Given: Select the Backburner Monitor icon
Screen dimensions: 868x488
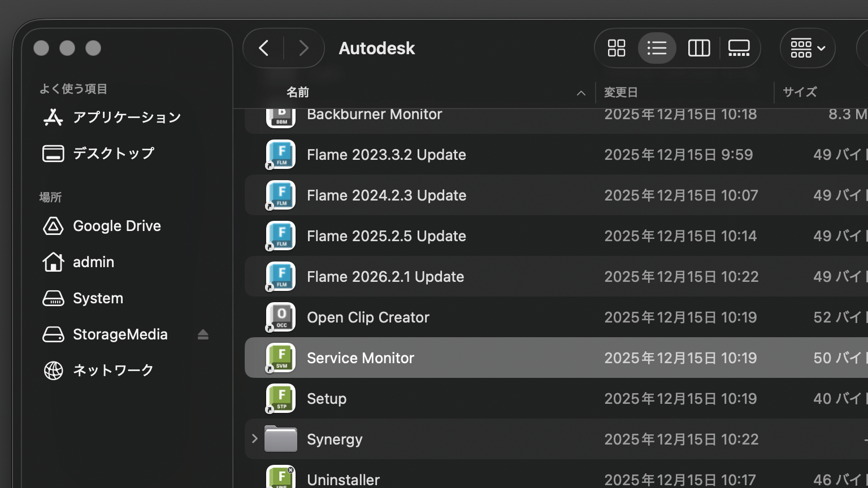Looking at the screenshot, I should 281,117.
